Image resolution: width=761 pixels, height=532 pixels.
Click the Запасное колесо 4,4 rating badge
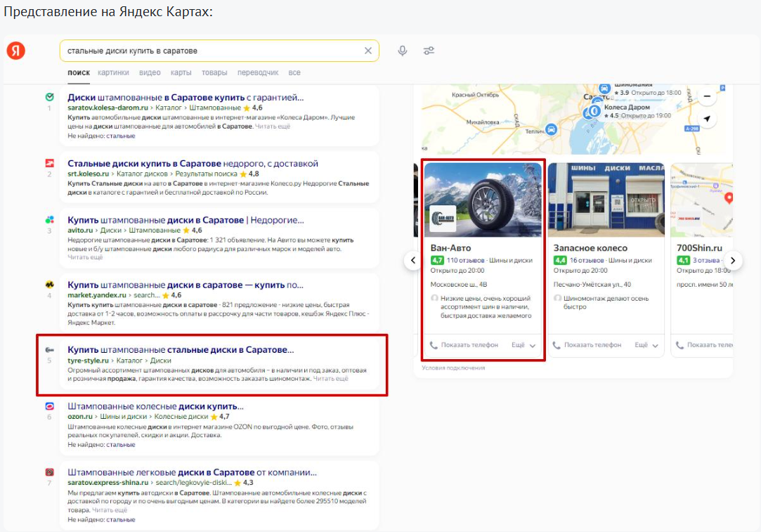[561, 260]
